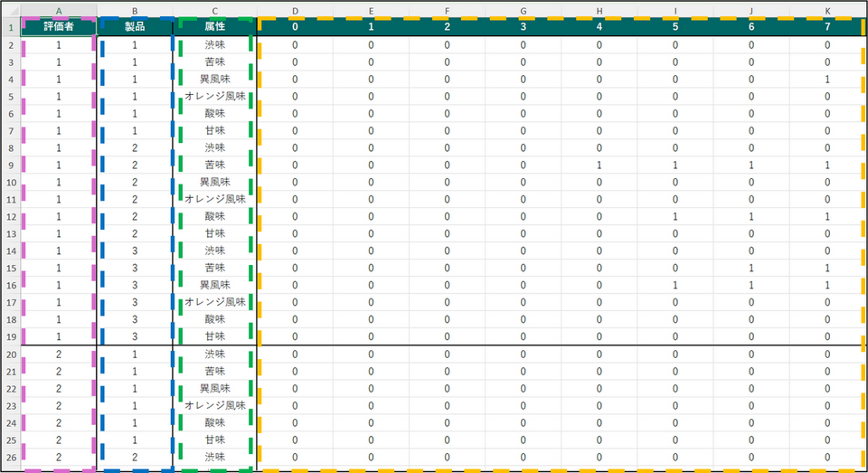Select column A header
Viewport: 868px width, 473px height.
[59, 11]
